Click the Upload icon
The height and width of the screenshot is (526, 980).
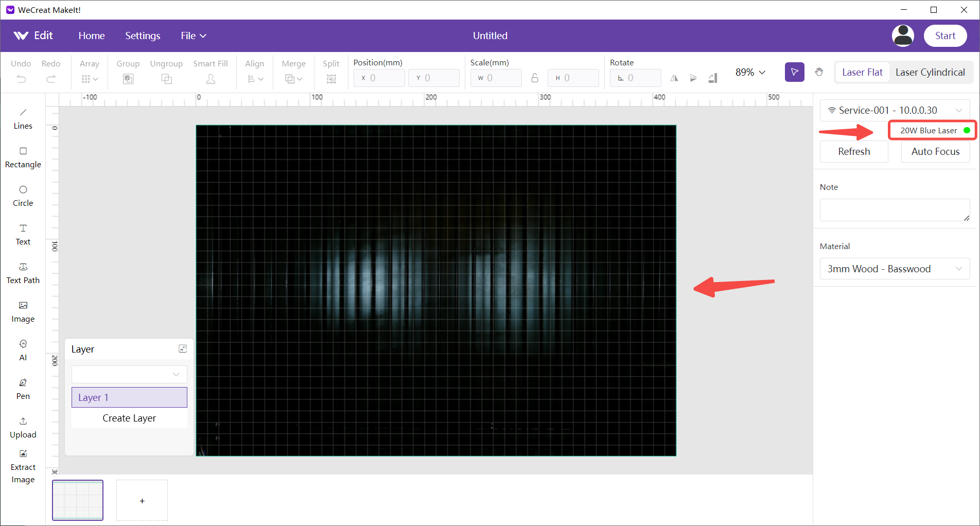tap(23, 421)
